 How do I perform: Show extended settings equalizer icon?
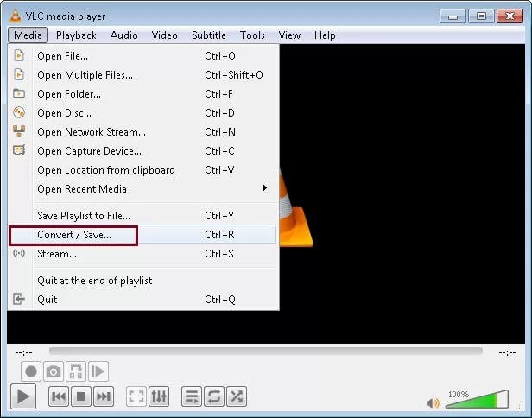click(159, 396)
